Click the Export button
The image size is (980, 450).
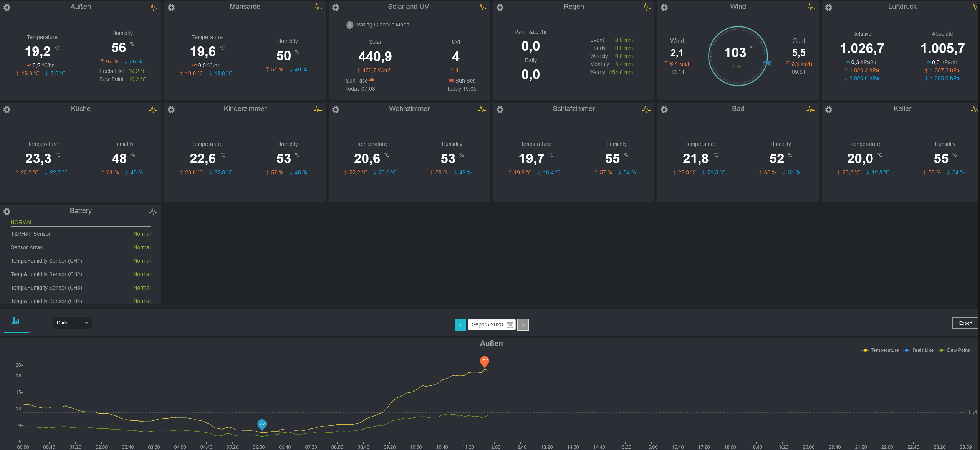pyautogui.click(x=965, y=323)
